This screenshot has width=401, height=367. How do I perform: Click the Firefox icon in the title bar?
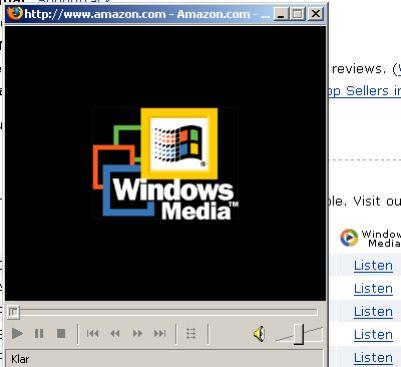(x=15, y=14)
